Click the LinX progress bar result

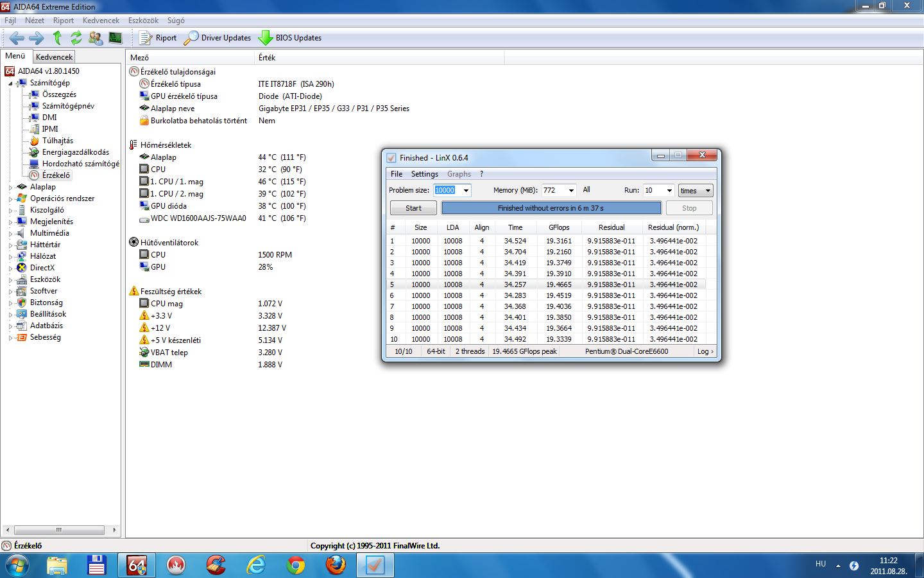click(x=551, y=208)
